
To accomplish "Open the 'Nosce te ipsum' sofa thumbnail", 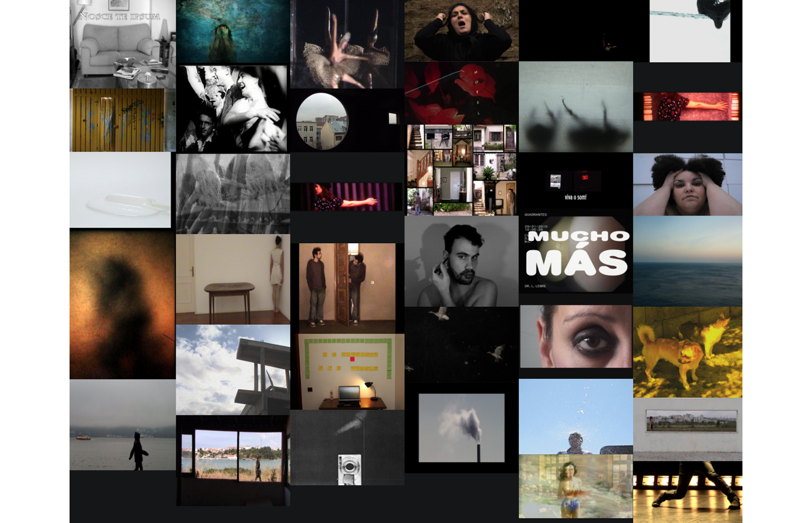I will point(122,44).
